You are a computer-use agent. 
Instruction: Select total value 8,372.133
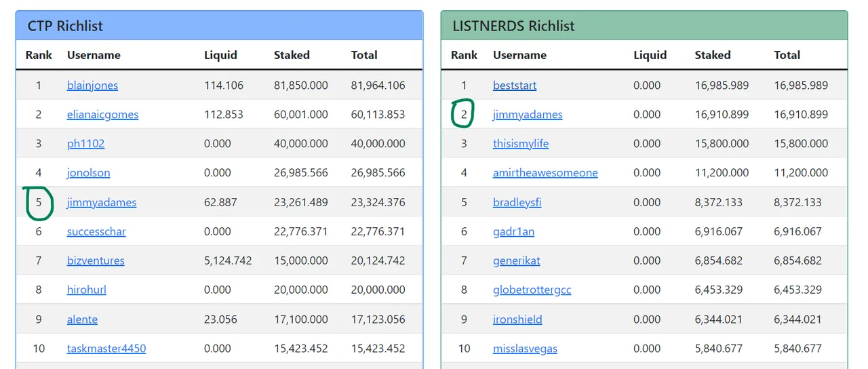797,202
